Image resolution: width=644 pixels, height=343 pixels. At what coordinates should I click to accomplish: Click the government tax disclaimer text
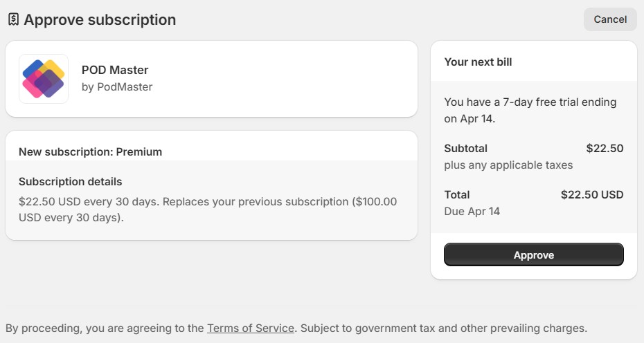tap(443, 328)
